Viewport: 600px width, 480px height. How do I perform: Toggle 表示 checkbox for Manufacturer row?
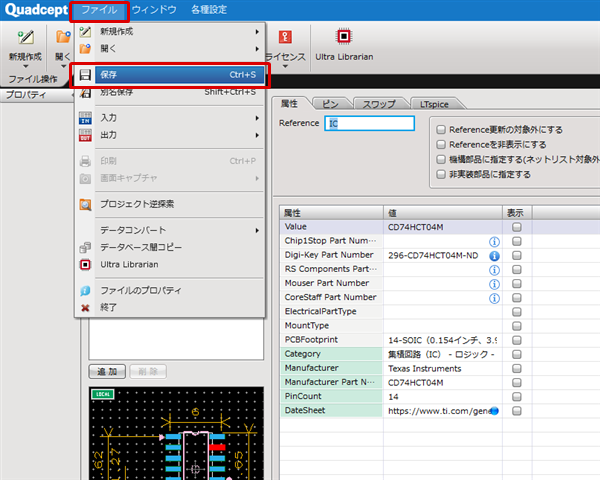click(517, 368)
